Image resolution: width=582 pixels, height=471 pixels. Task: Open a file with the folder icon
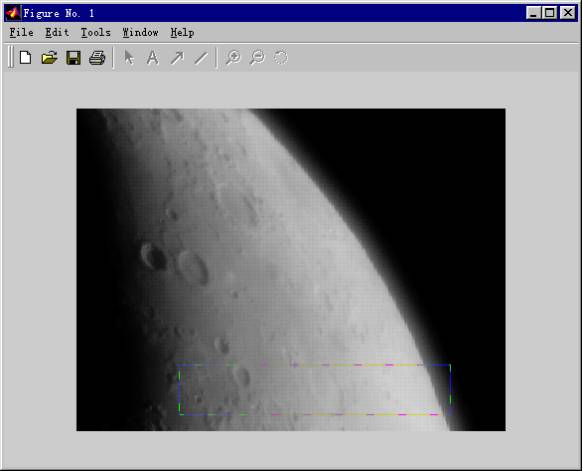[x=49, y=58]
